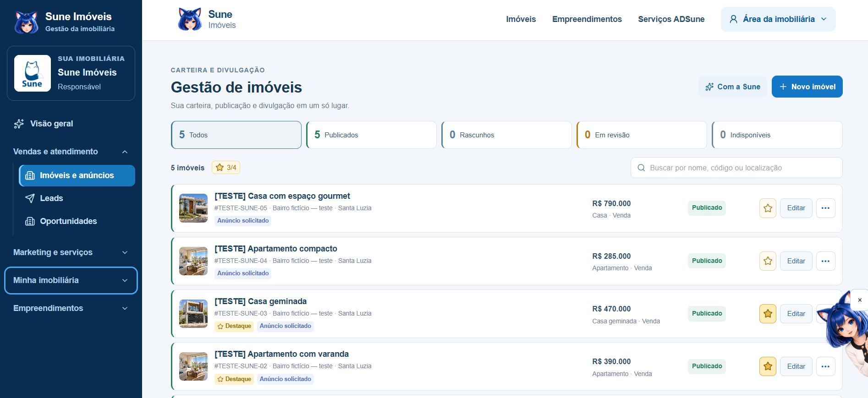Filter by Publicados tab
Viewport: 868px width, 398px height.
tap(371, 135)
